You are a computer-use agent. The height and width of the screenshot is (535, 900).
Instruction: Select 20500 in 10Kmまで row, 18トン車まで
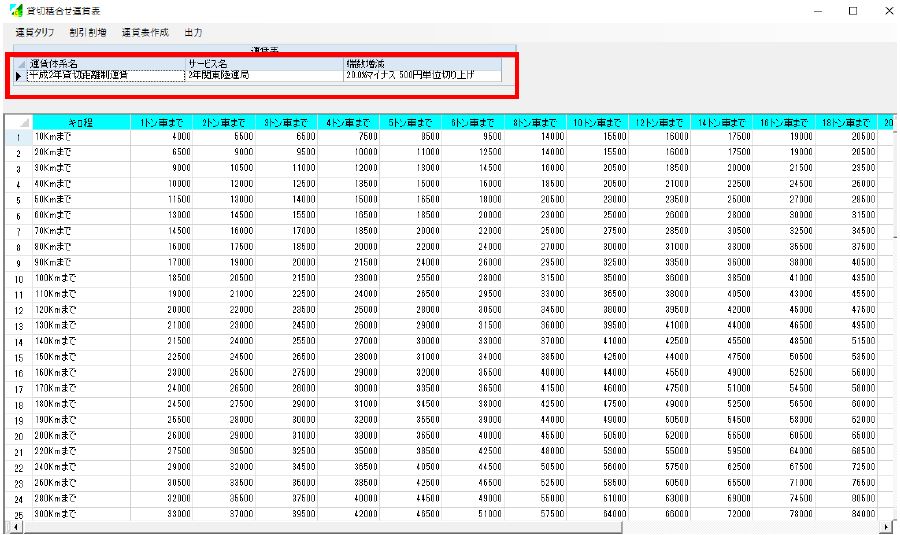point(847,137)
